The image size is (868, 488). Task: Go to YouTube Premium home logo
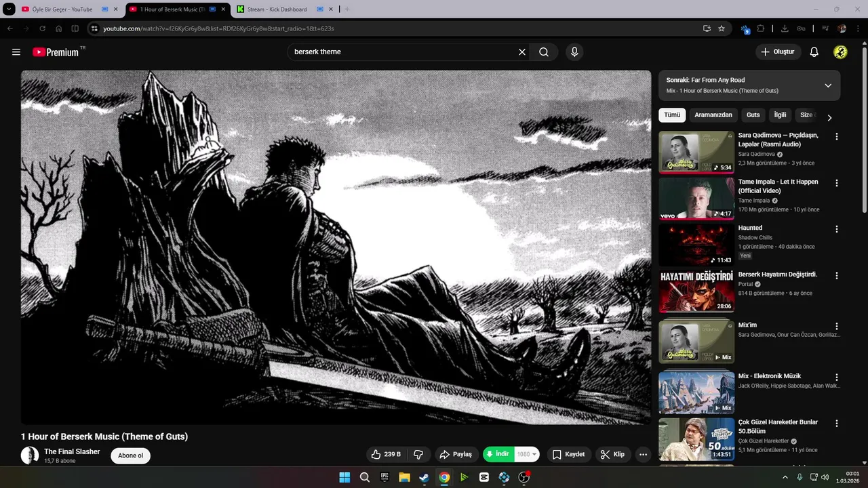coord(56,52)
